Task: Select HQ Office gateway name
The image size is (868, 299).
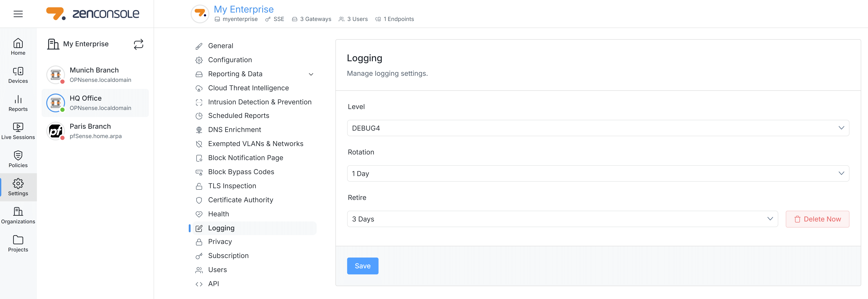Action: 86,98
